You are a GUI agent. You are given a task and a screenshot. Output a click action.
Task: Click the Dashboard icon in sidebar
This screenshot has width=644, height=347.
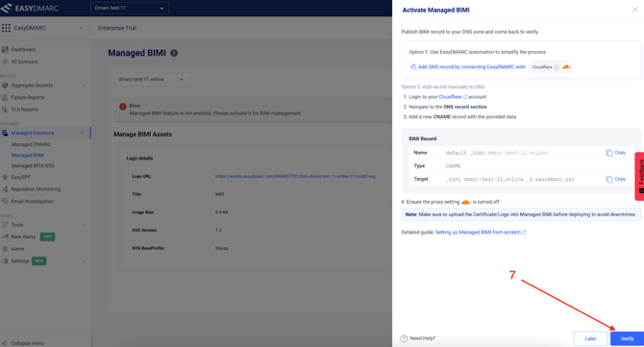tap(5, 49)
